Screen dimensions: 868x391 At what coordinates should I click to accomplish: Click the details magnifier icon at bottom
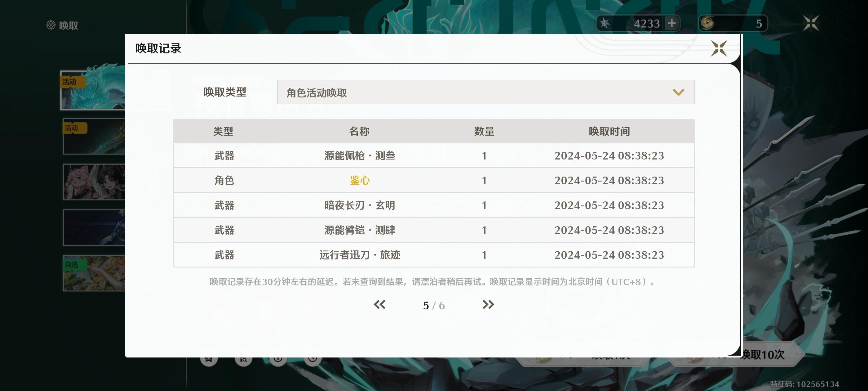pos(243,360)
